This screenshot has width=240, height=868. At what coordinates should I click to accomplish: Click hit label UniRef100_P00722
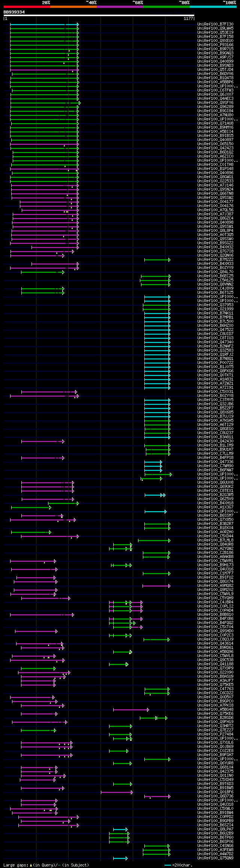click(215, 363)
